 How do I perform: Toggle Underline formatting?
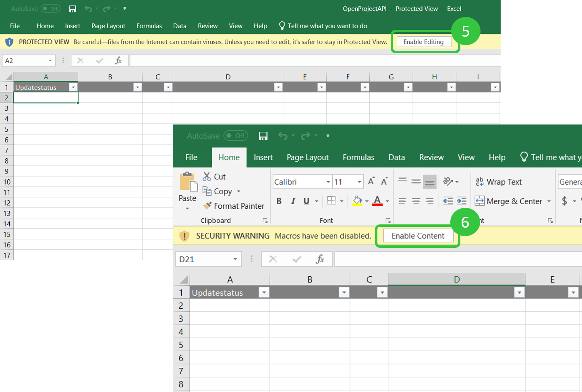(307, 201)
